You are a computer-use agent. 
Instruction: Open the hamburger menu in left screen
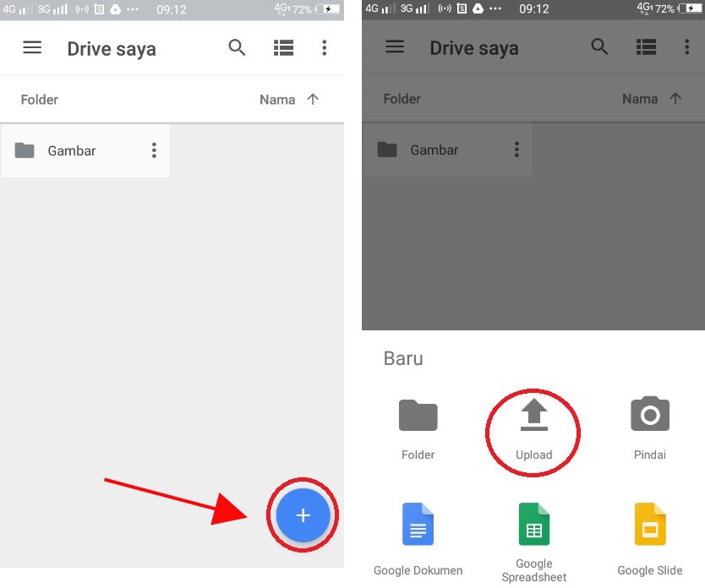coord(32,47)
